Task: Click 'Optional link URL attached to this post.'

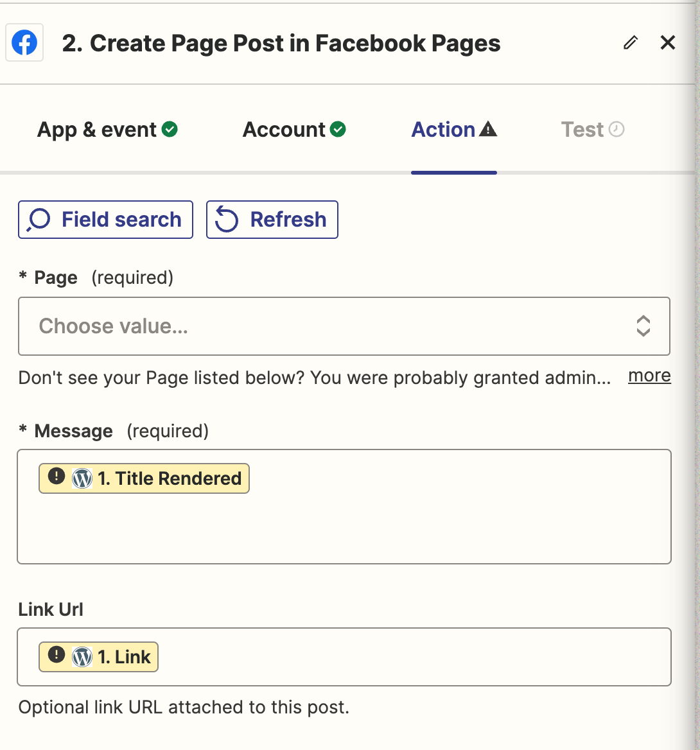Action: pos(184,707)
